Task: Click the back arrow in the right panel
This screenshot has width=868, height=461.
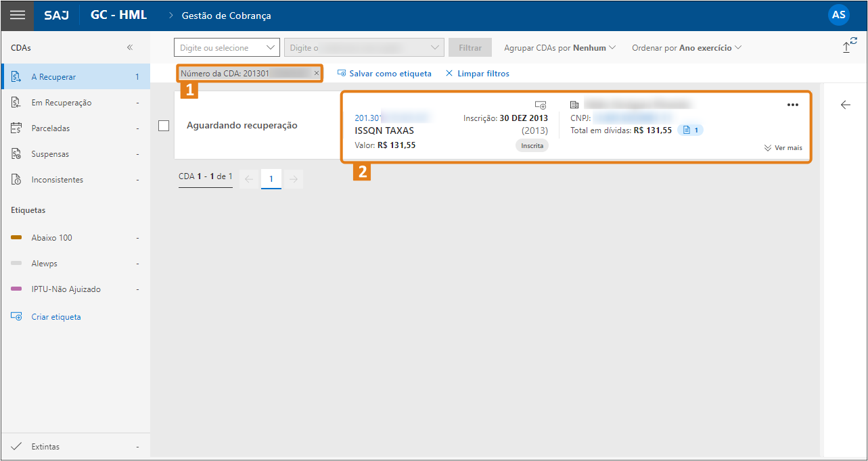Action: pos(845,105)
